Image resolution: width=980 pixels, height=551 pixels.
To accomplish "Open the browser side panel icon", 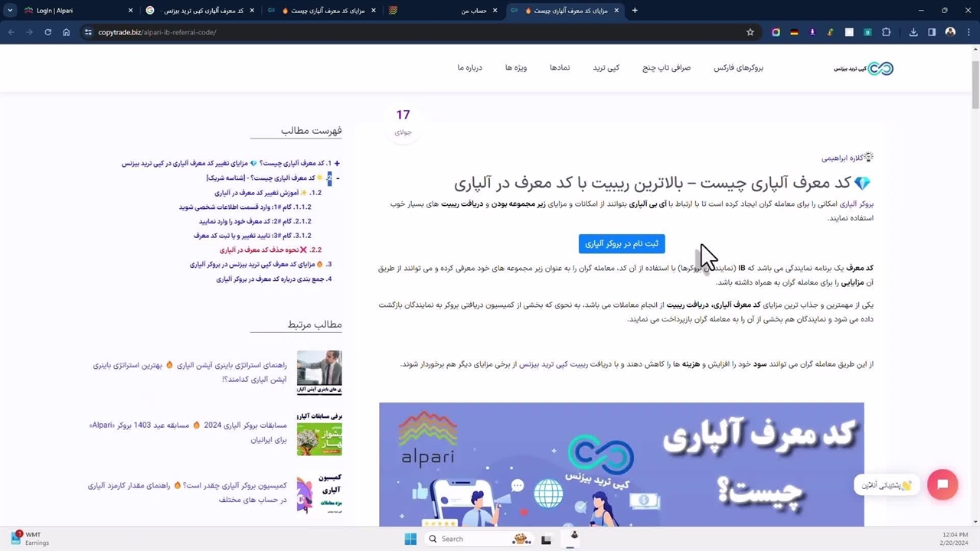I will point(932,32).
